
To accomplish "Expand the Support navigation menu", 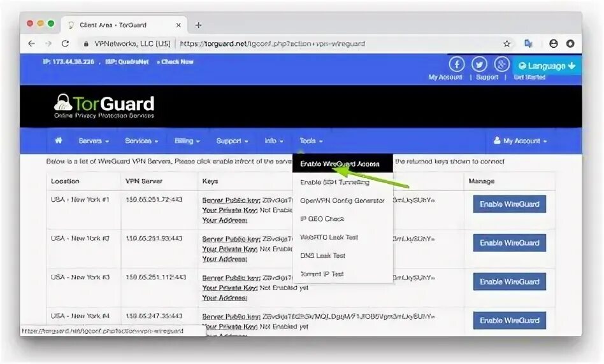I will tap(232, 141).
